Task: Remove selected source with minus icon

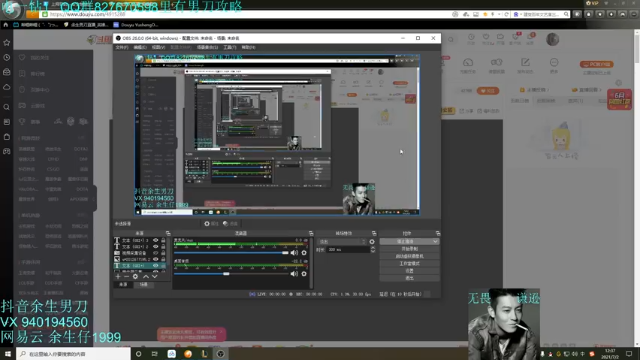Action: point(127,276)
